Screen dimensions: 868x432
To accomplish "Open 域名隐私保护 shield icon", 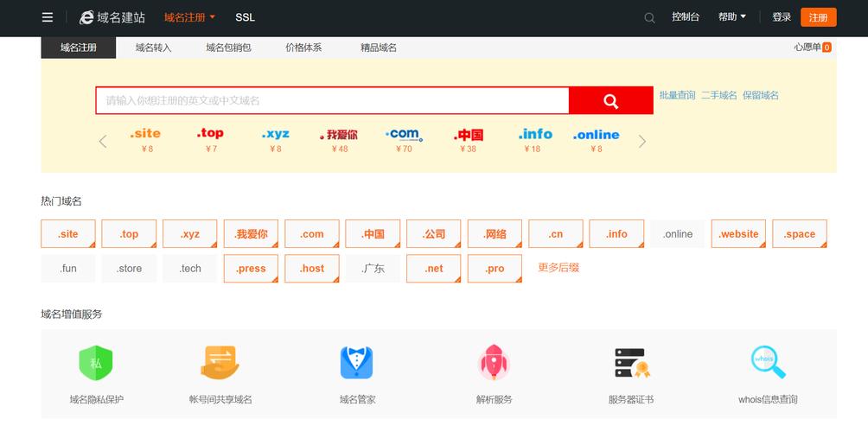I will (x=96, y=364).
